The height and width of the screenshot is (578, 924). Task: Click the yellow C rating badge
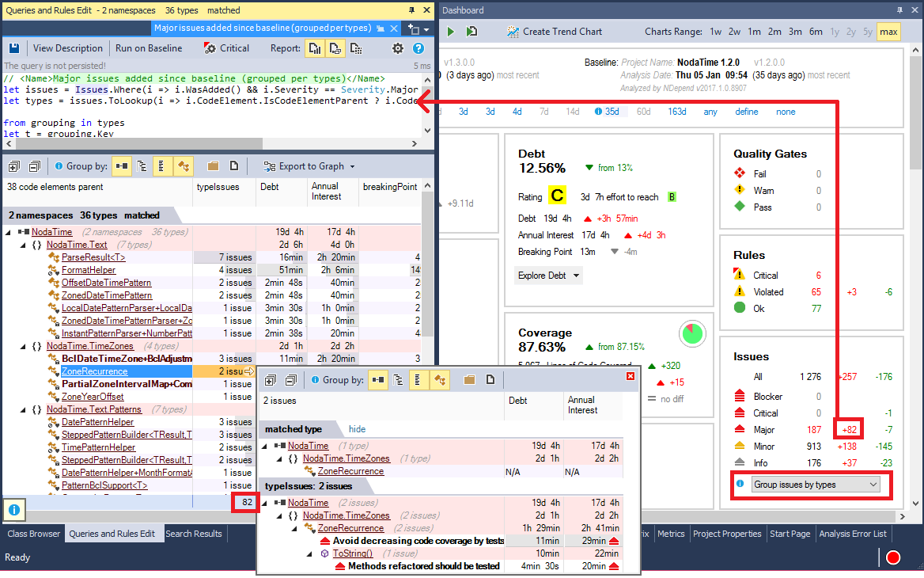557,196
